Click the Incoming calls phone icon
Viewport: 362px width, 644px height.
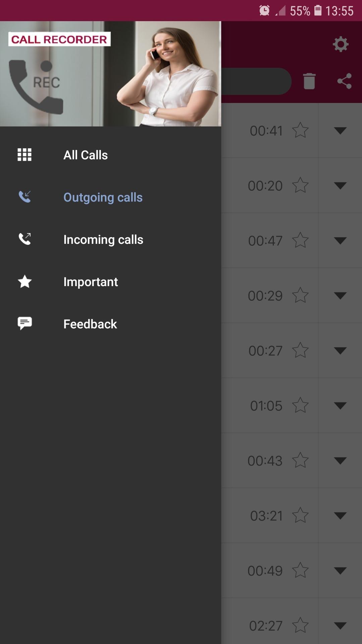tap(25, 239)
